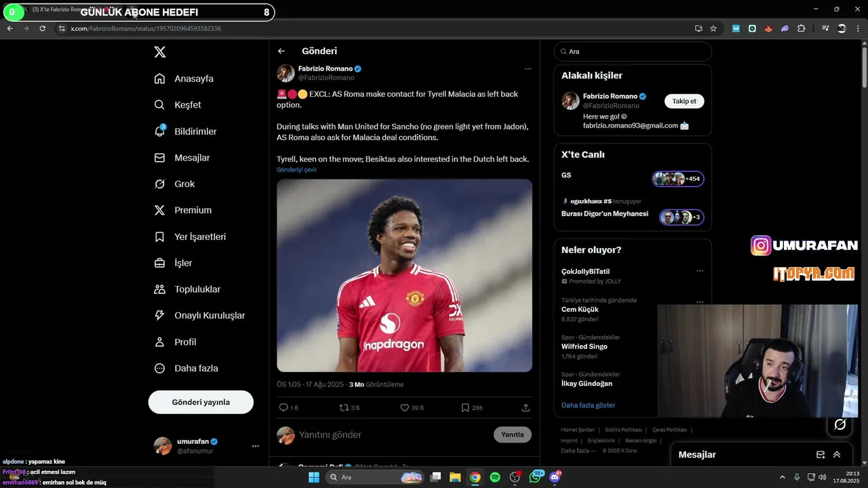
Task: Click the floating Grok button
Action: pyautogui.click(x=840, y=425)
